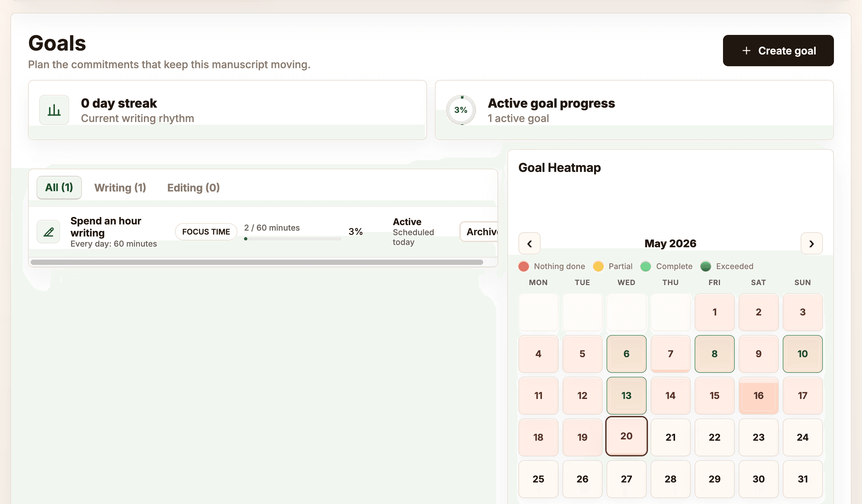Screen dimensions: 862x504
Task: Go to previous month in heatmap
Action: 529,243
